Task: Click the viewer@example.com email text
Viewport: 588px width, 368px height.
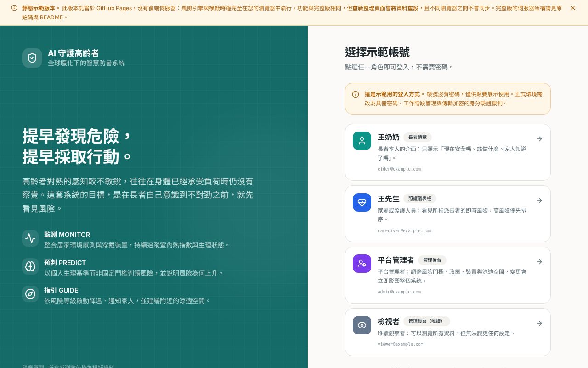Action: (x=401, y=344)
